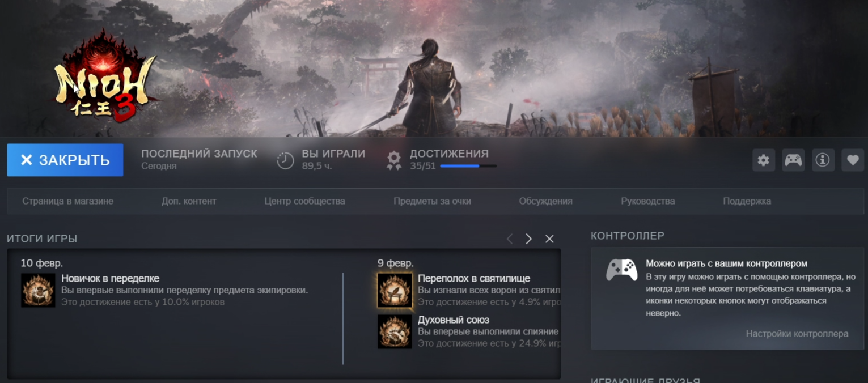Click the play time clock icon

(285, 160)
